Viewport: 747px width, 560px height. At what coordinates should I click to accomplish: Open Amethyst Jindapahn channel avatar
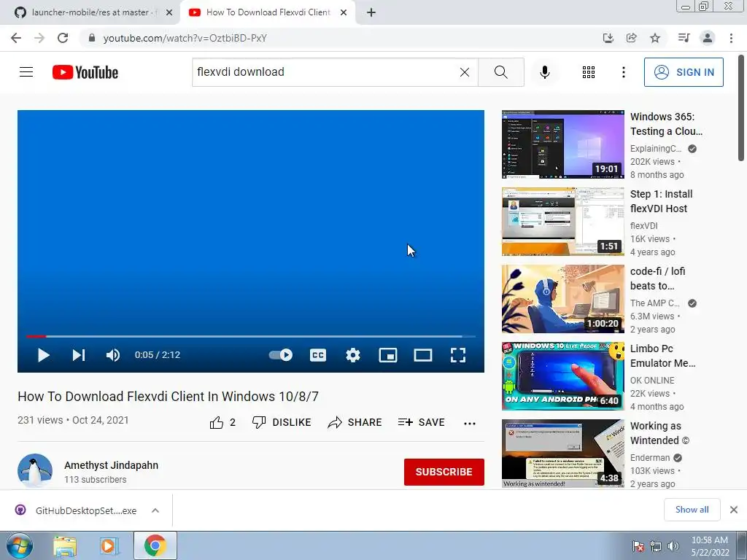[x=35, y=471]
